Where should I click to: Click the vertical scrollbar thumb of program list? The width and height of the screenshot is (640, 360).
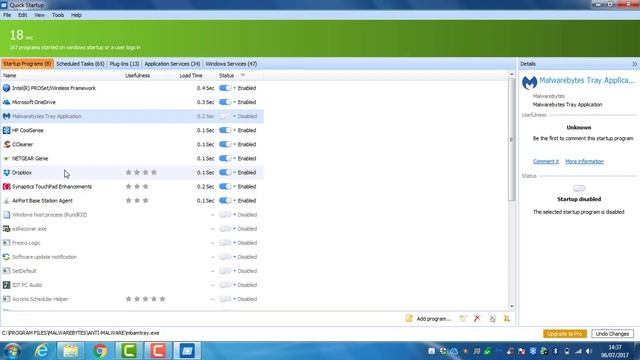(511, 140)
